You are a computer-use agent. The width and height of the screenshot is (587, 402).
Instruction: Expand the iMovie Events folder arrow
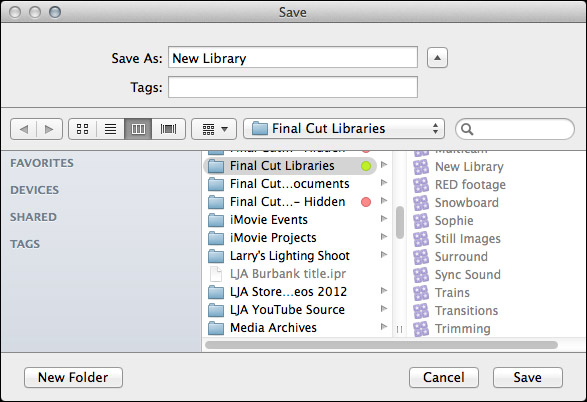tap(384, 219)
